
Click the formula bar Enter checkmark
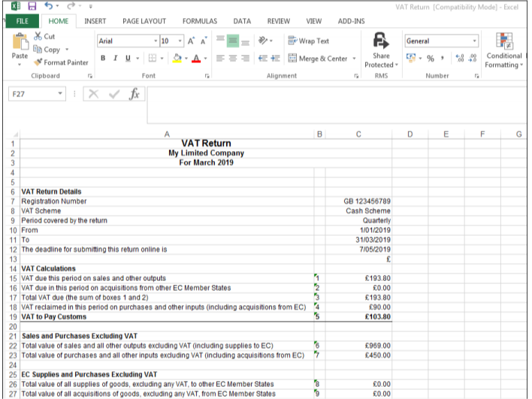click(114, 94)
